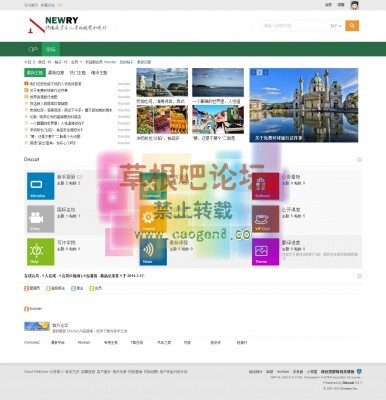Open the blue News broadcast tile

point(153,252)
